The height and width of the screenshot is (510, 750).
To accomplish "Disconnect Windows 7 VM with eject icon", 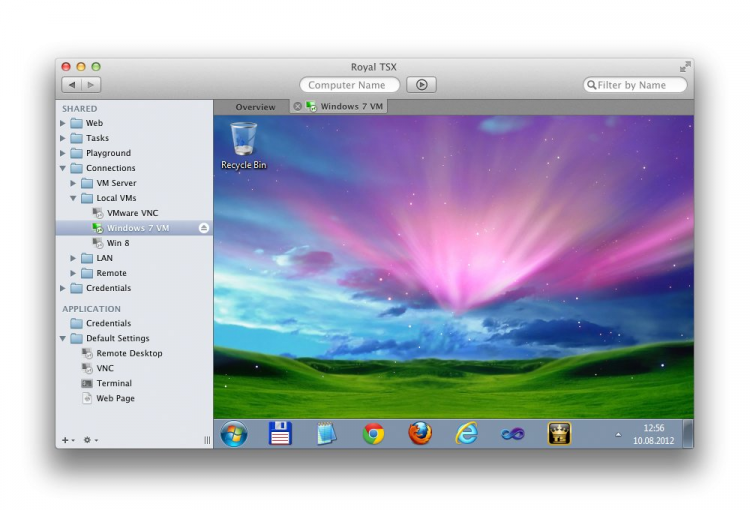I will (204, 228).
